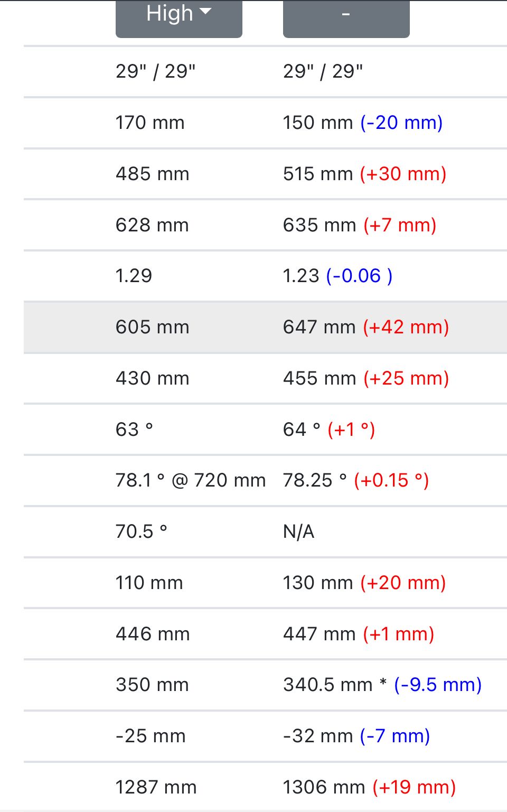Select the 150 mm (-20 mm) cell
Viewport: 507px width, 812px height.
[x=362, y=123]
